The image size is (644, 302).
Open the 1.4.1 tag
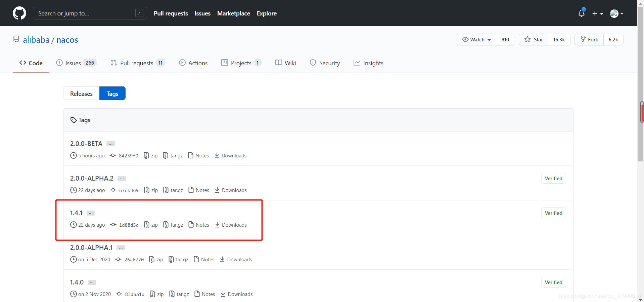coord(76,213)
